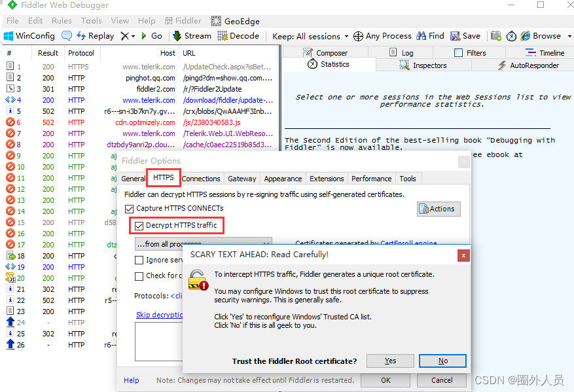Toggle the Decode option
The width and height of the screenshot is (574, 392).
pos(238,36)
